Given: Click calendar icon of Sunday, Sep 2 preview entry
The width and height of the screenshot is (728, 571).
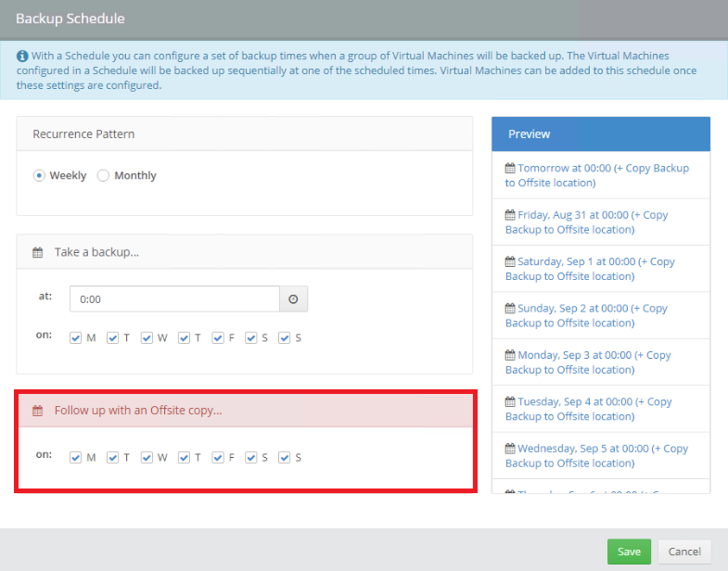Looking at the screenshot, I should click(510, 309).
